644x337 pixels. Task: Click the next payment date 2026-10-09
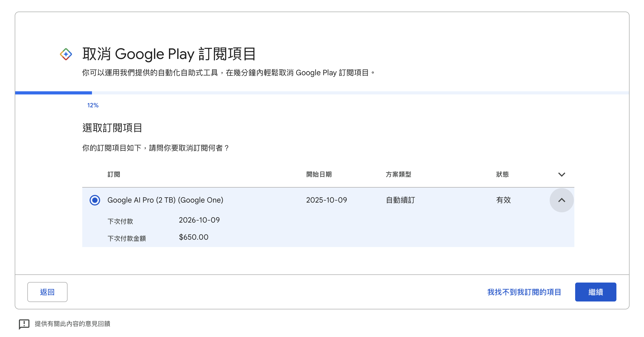199,220
